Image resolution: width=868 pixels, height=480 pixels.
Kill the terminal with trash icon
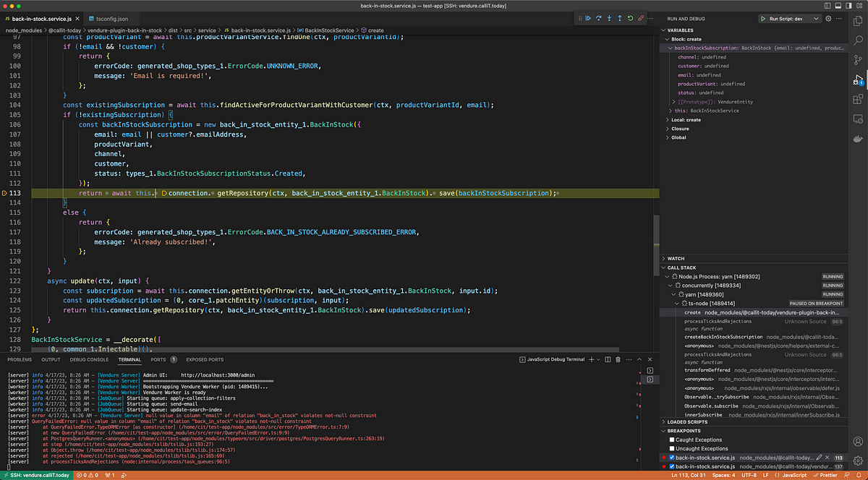pyautogui.click(x=618, y=359)
